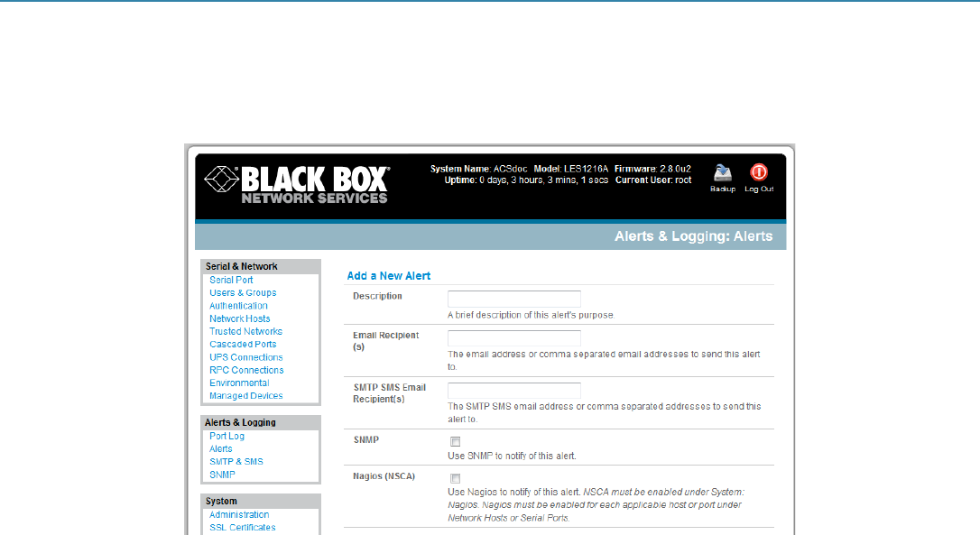This screenshot has width=980, height=535.
Task: Open the Authentication settings link
Action: (x=238, y=306)
